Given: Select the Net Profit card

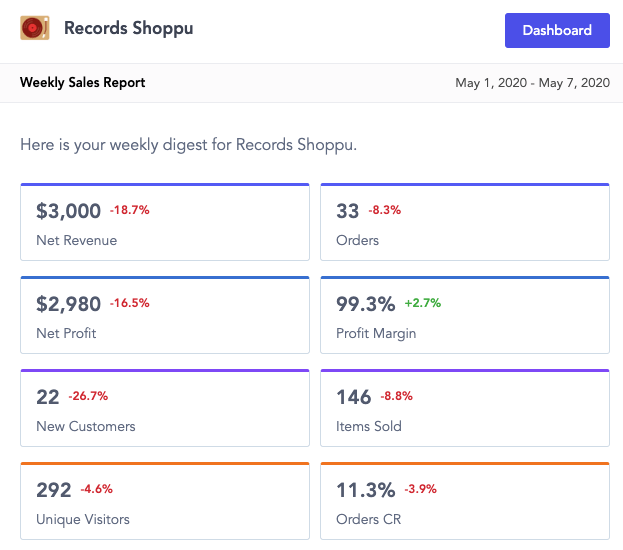Looking at the screenshot, I should (165, 315).
